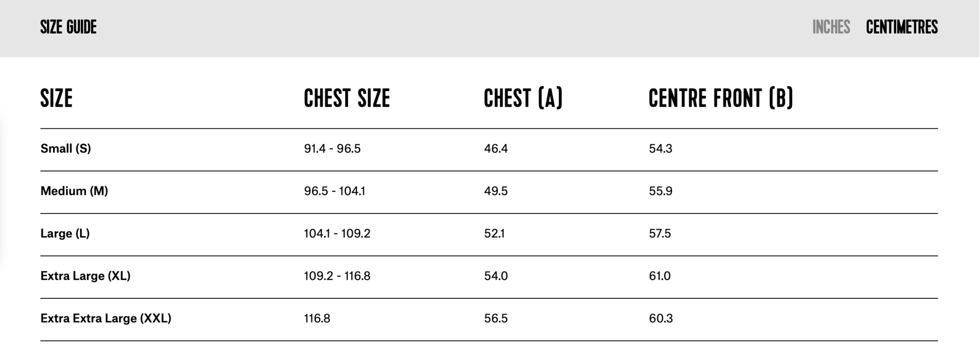The height and width of the screenshot is (351, 980).
Task: Click the Large (L) row label
Action: pos(65,234)
